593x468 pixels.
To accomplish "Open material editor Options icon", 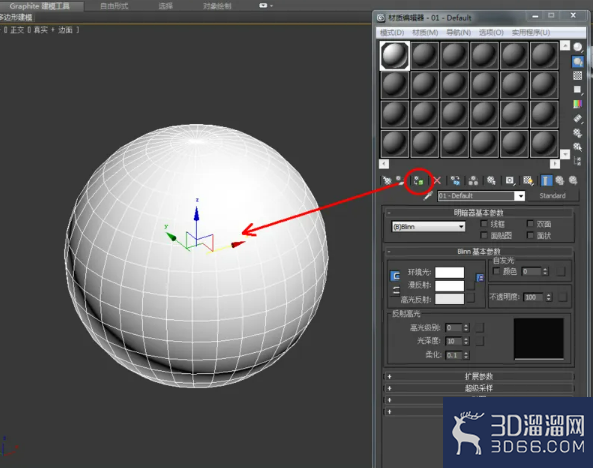I will click(577, 133).
